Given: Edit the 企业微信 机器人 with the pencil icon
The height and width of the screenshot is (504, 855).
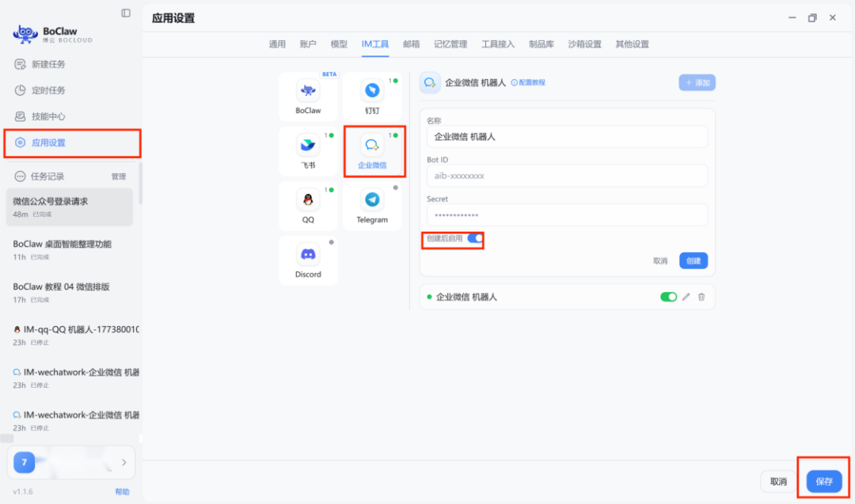Looking at the screenshot, I should click(687, 296).
